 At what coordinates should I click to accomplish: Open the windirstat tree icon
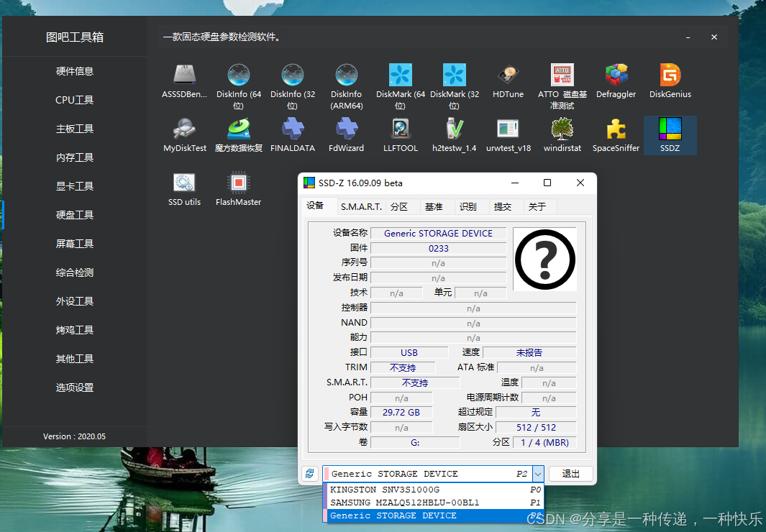pyautogui.click(x=562, y=129)
